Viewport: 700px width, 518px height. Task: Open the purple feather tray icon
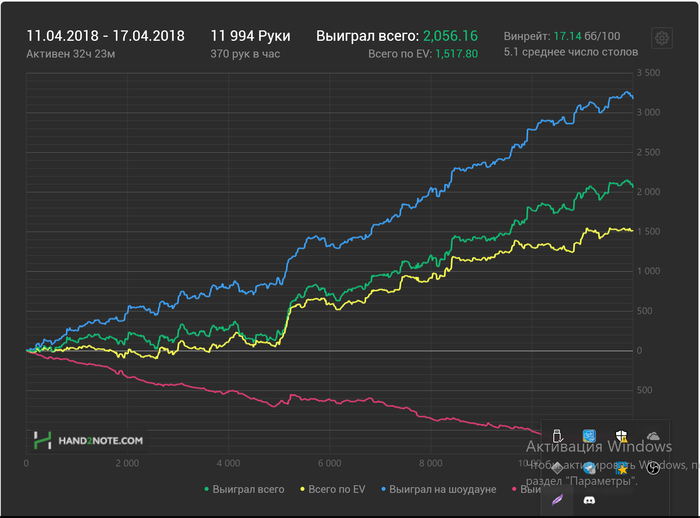point(557,500)
